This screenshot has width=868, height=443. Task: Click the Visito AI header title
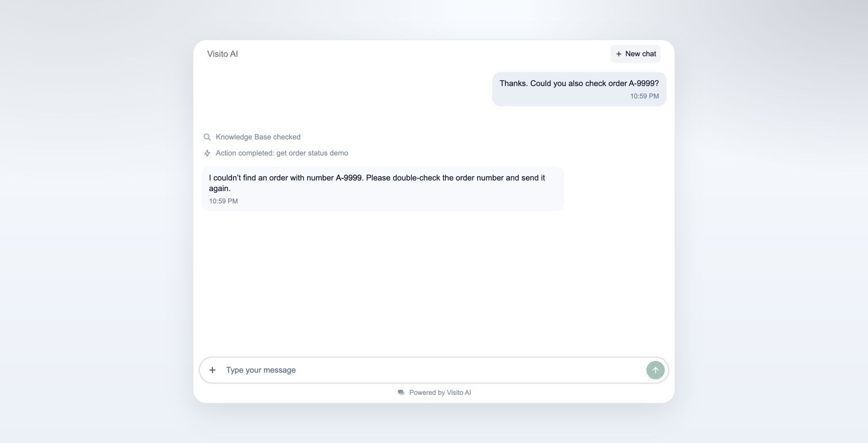223,54
